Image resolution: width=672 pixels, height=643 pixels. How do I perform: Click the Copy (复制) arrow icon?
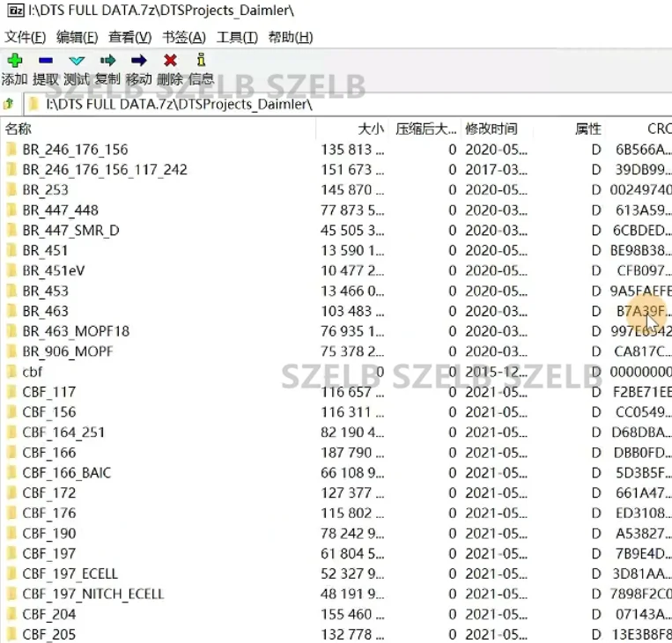point(108,61)
